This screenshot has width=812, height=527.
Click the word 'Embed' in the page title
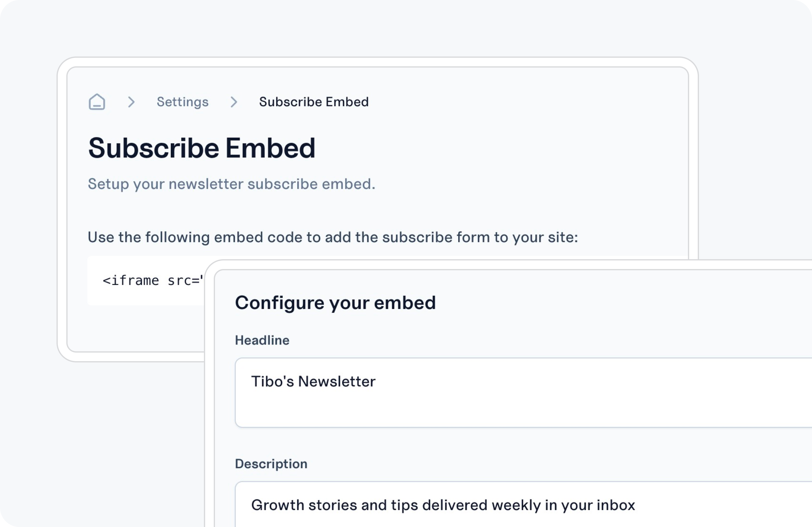(270, 148)
